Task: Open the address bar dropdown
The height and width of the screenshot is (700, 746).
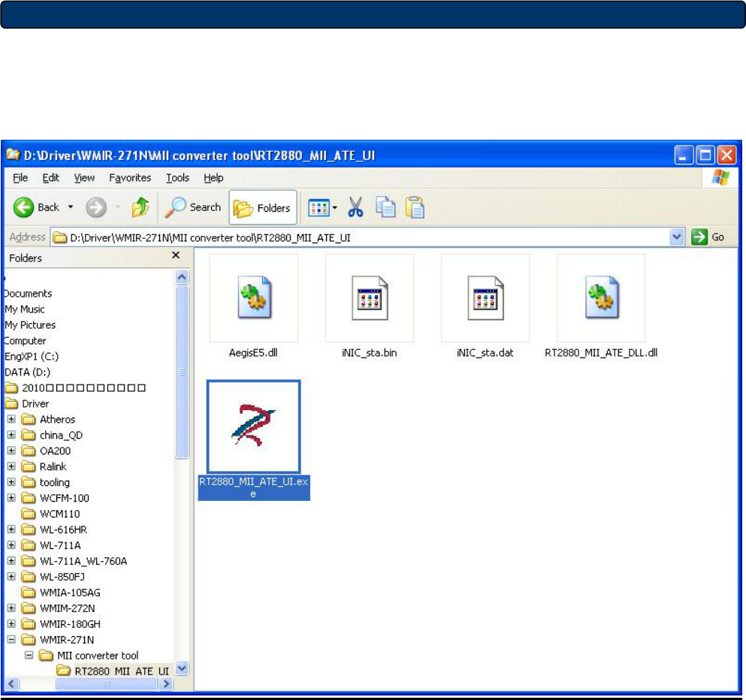Action: [677, 237]
